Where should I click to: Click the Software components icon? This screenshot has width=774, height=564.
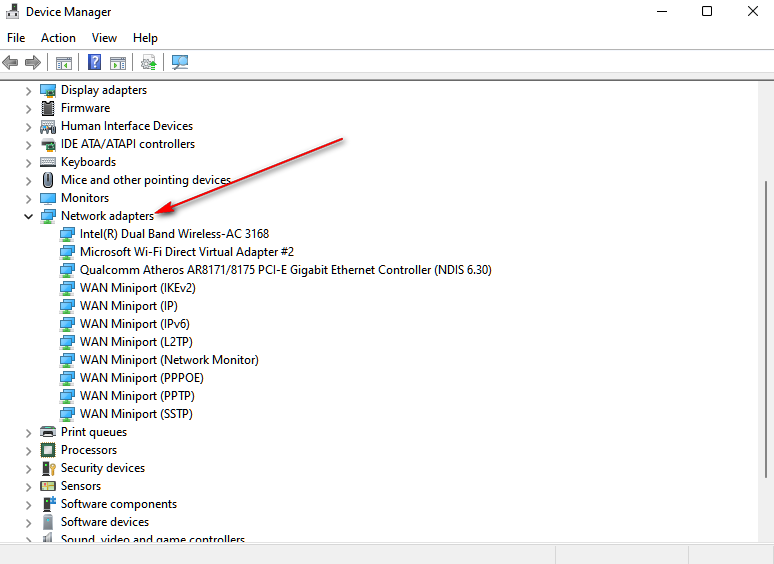coord(49,504)
